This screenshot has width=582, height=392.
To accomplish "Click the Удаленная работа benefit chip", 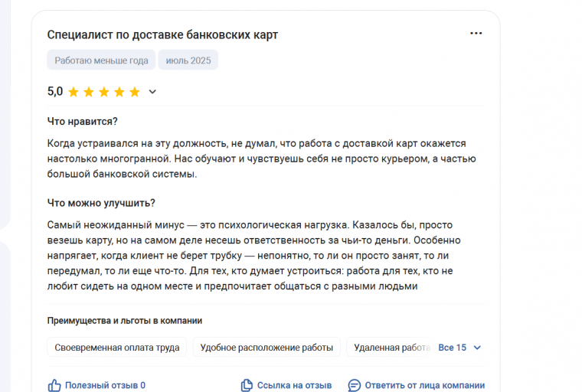I will (391, 348).
